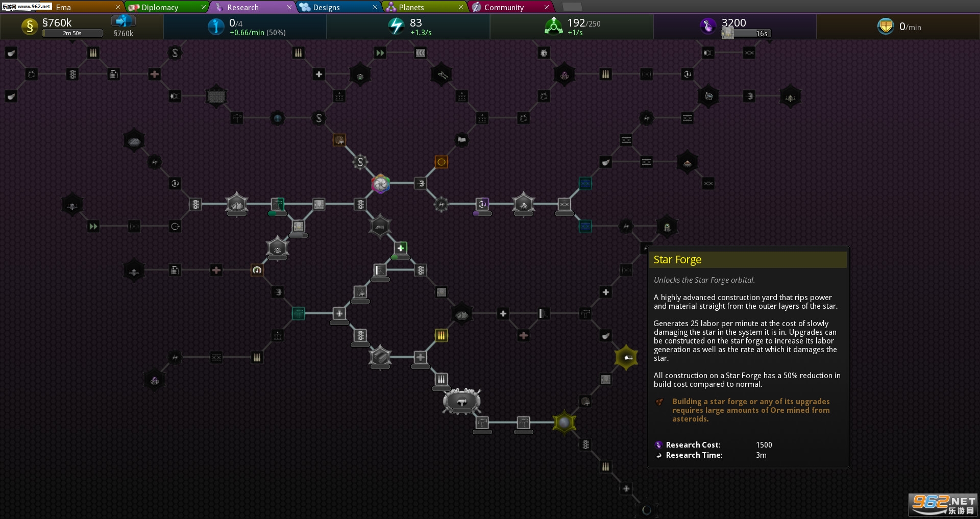
Task: Click the Star Forge tooltip title
Action: click(x=678, y=260)
